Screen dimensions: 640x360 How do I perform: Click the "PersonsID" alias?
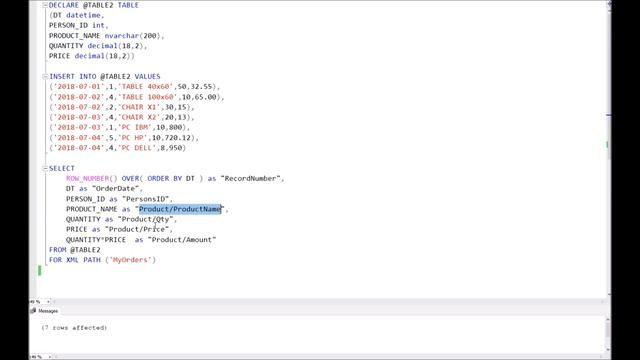146,199
